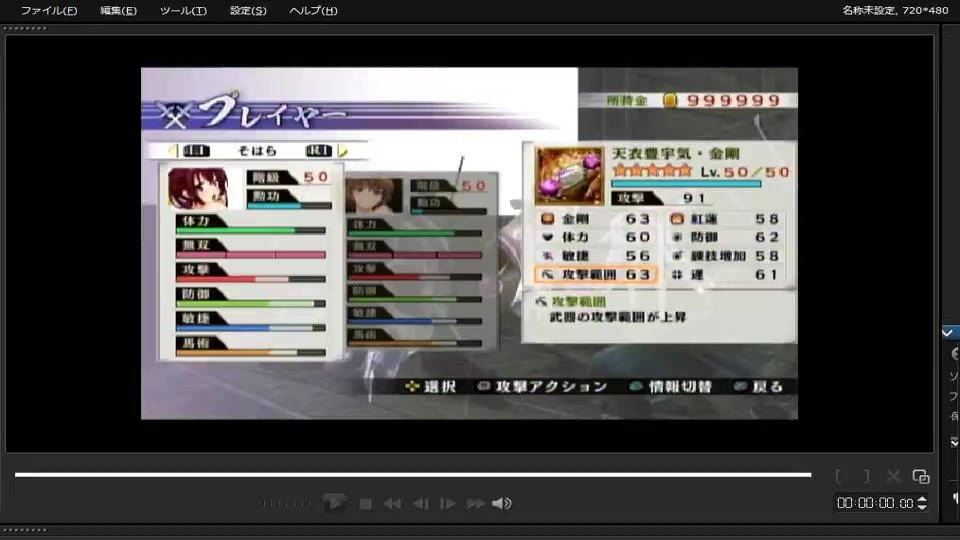
Task: Open the ツール(T) menu
Action: (x=183, y=10)
